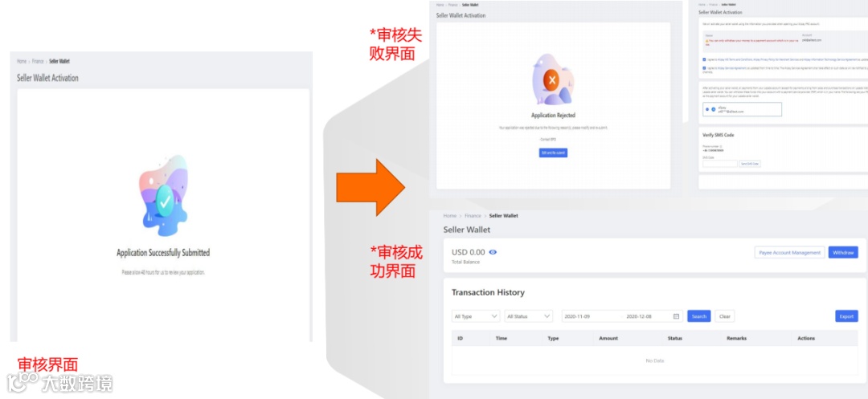Open the calendar icon in date range
868x399 pixels.
(676, 316)
